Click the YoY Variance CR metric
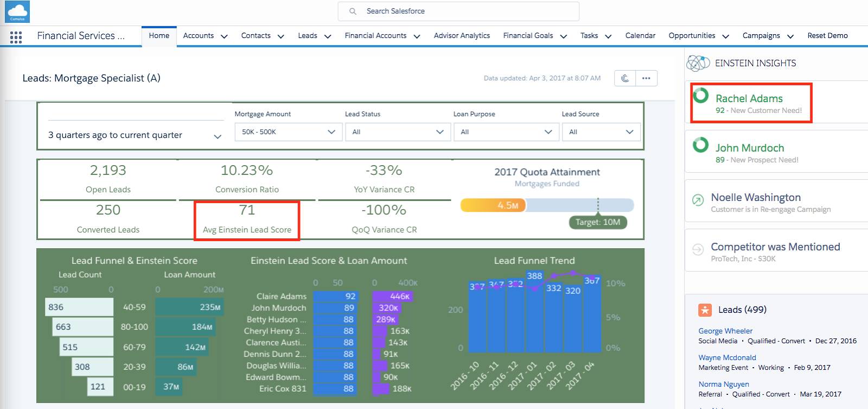 [x=384, y=179]
